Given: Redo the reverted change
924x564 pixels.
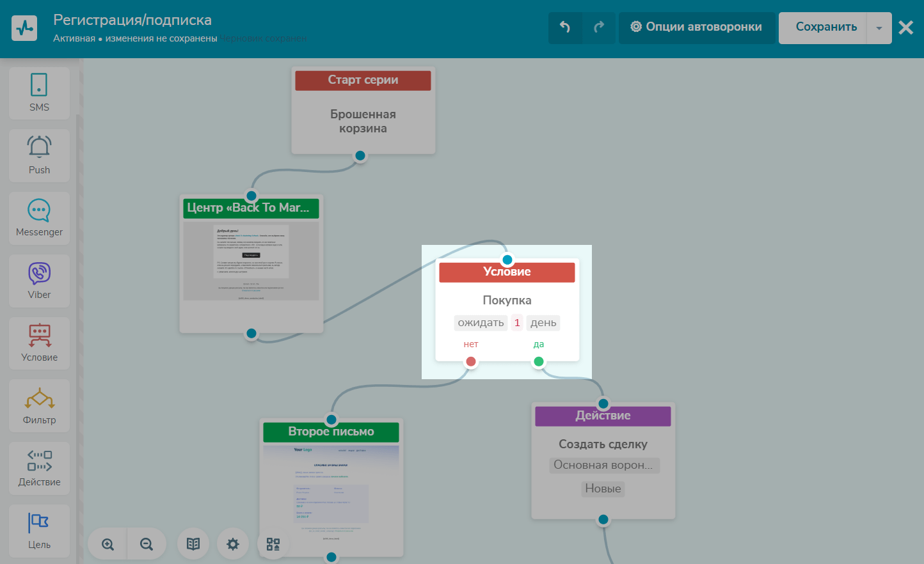Looking at the screenshot, I should click(x=599, y=27).
